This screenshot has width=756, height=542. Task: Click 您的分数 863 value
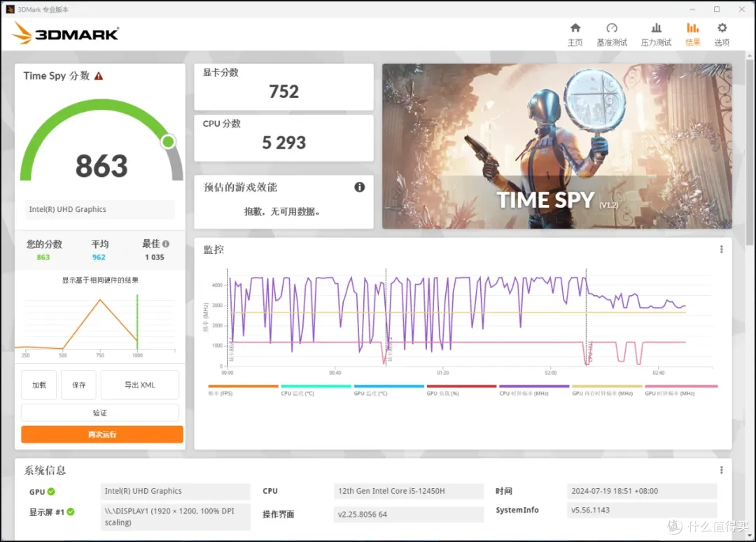pos(43,257)
